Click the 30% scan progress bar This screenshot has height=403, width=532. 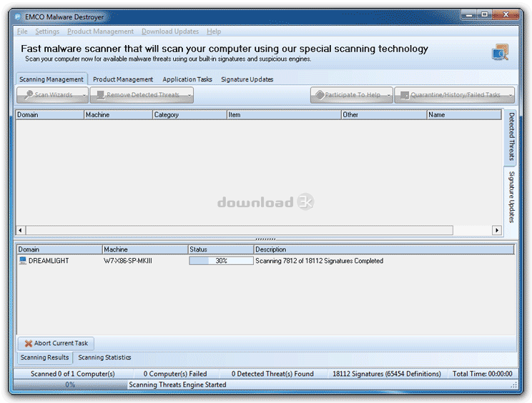[221, 261]
